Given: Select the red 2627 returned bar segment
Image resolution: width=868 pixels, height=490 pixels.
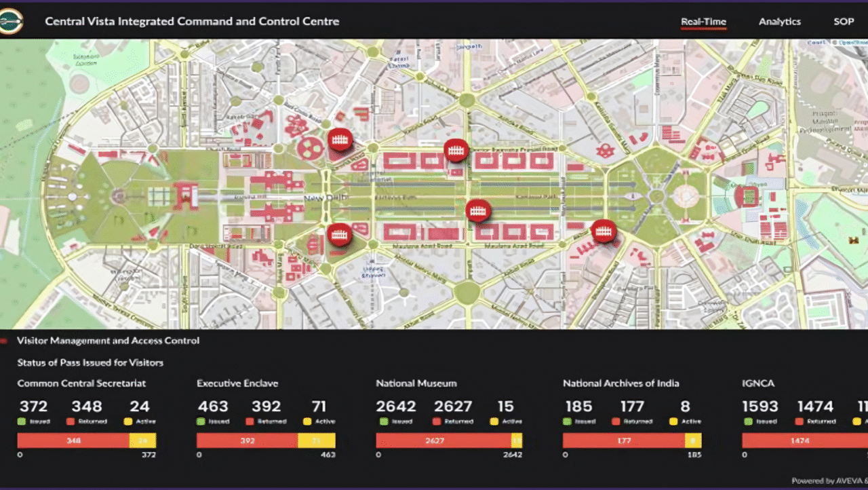Looking at the screenshot, I should (x=443, y=440).
